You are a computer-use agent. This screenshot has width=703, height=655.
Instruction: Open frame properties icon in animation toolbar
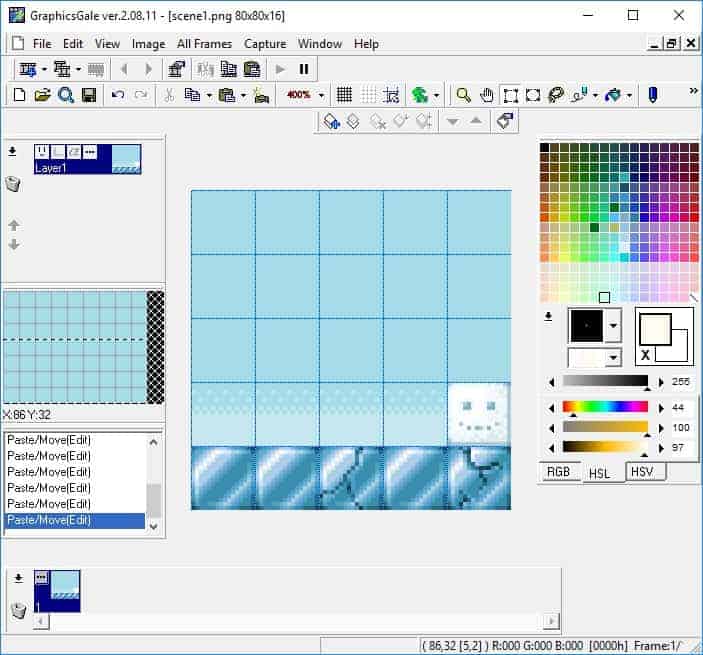point(176,69)
